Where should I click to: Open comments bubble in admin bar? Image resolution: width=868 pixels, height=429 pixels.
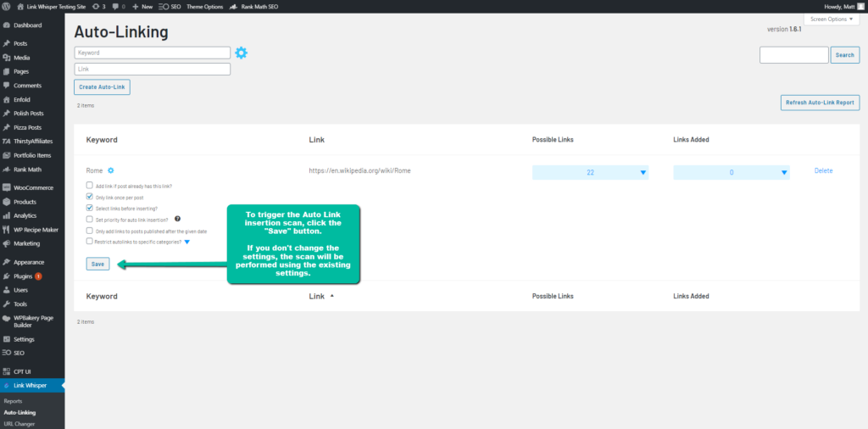[x=119, y=7]
